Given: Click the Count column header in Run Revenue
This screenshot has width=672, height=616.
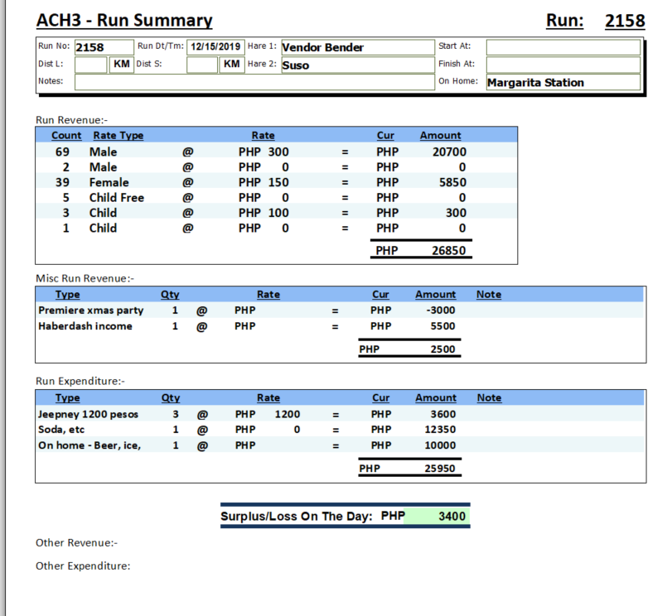Looking at the screenshot, I should tap(66, 135).
